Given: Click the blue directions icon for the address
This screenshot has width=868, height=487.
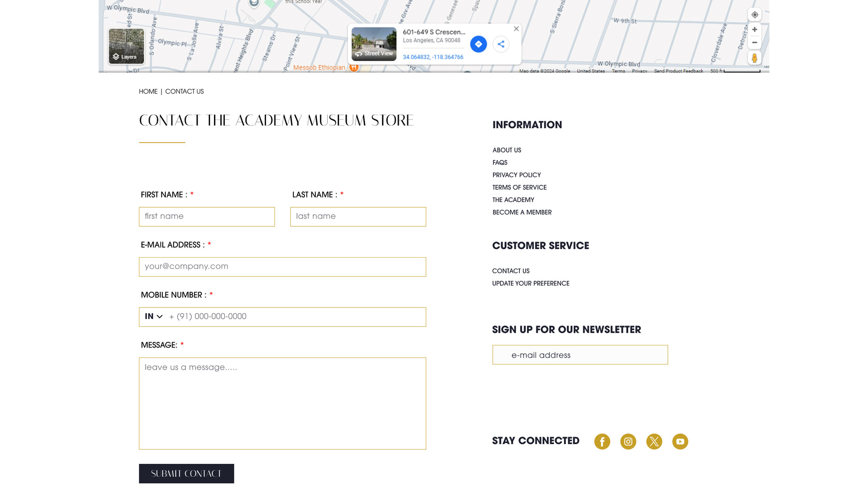Looking at the screenshot, I should (x=478, y=44).
